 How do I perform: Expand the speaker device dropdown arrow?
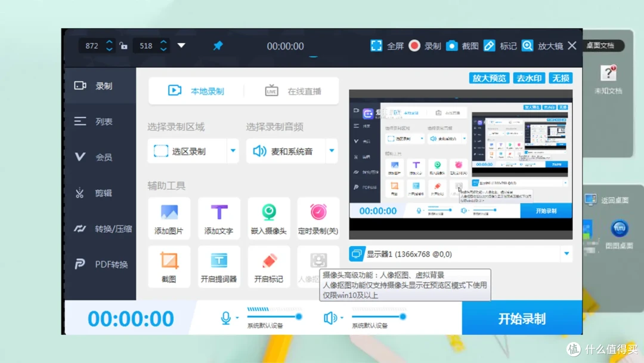click(x=342, y=318)
